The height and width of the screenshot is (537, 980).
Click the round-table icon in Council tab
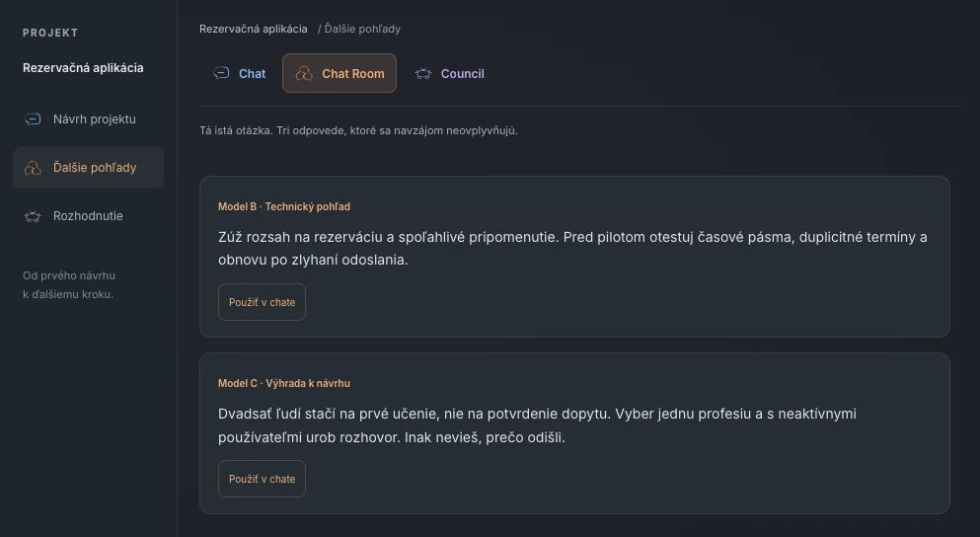423,73
